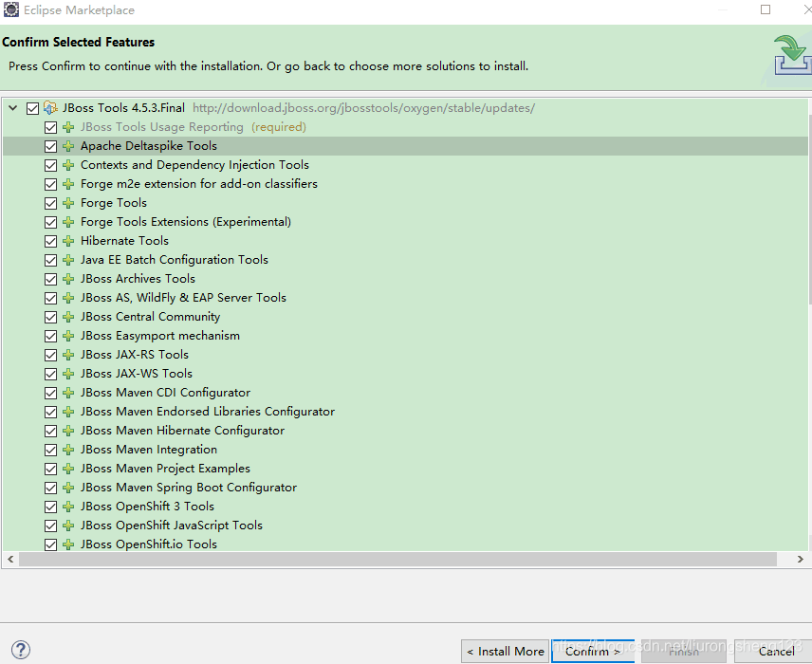This screenshot has height=664, width=812.
Task: Toggle Java EE Batch Configuration Tools checkbox
Action: point(51,261)
